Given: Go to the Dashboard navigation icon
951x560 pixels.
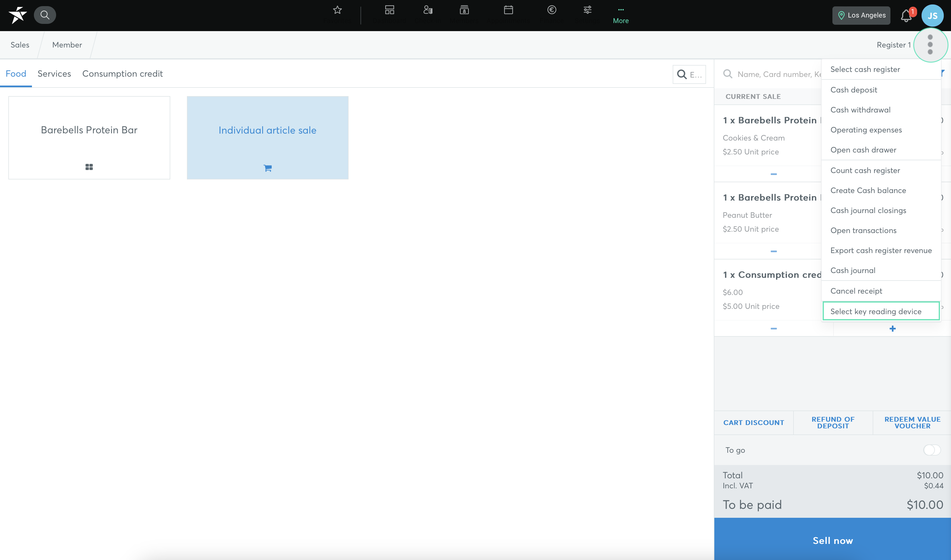Looking at the screenshot, I should click(389, 10).
